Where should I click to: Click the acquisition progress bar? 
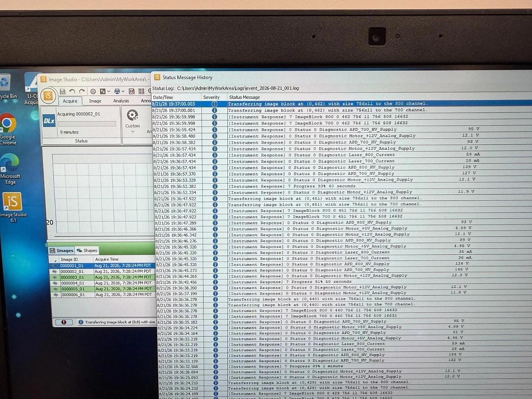tap(86, 124)
